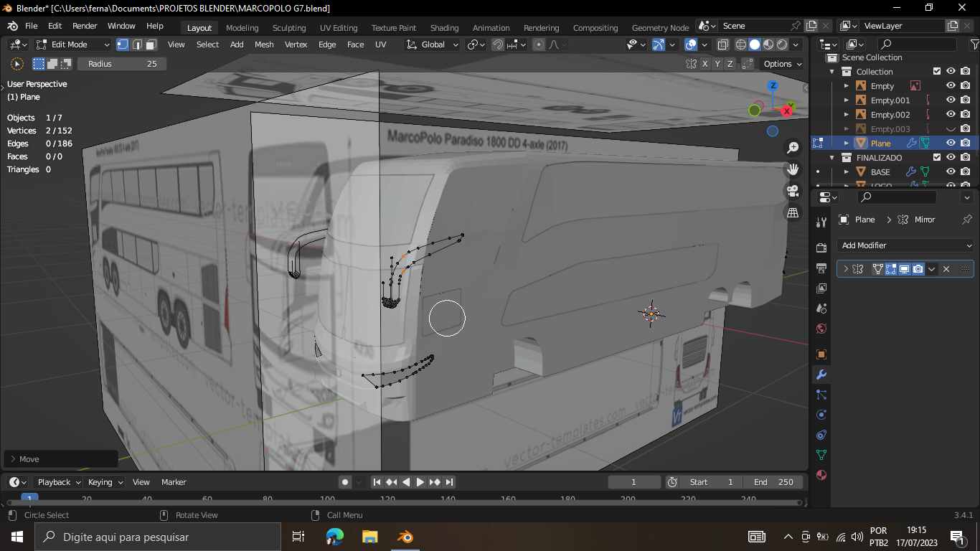
Task: Uncheck the FINALIZADO collection checkbox
Action: point(937,157)
